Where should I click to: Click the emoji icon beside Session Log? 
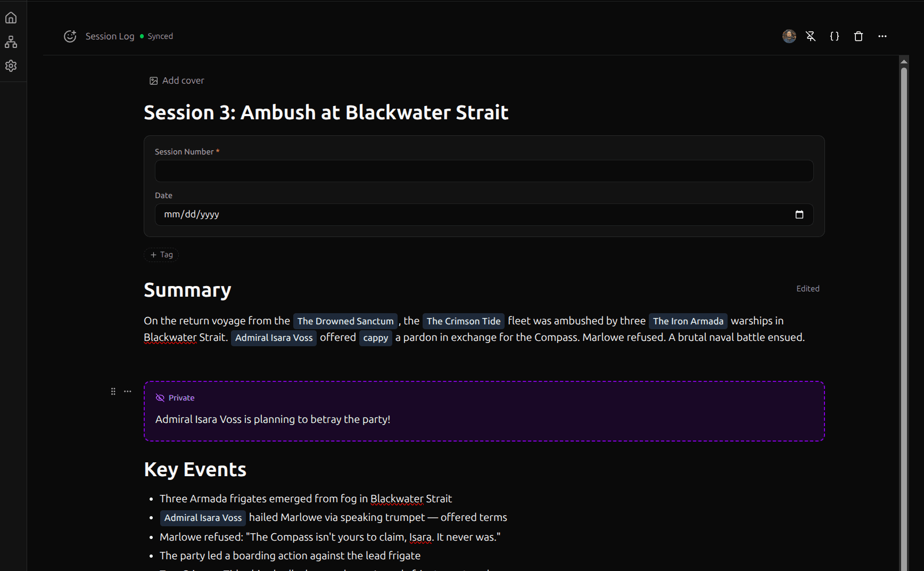point(70,36)
